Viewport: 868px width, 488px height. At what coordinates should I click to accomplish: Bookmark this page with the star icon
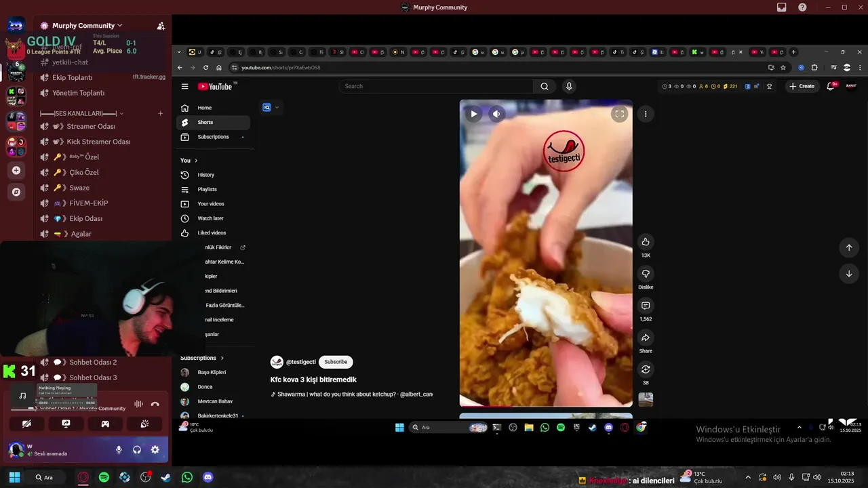pyautogui.click(x=783, y=68)
